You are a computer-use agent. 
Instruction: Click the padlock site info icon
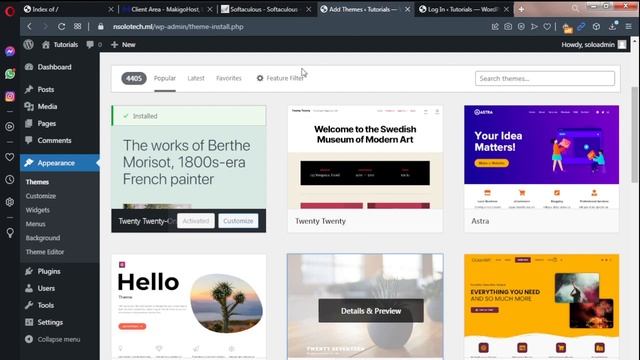point(101,27)
